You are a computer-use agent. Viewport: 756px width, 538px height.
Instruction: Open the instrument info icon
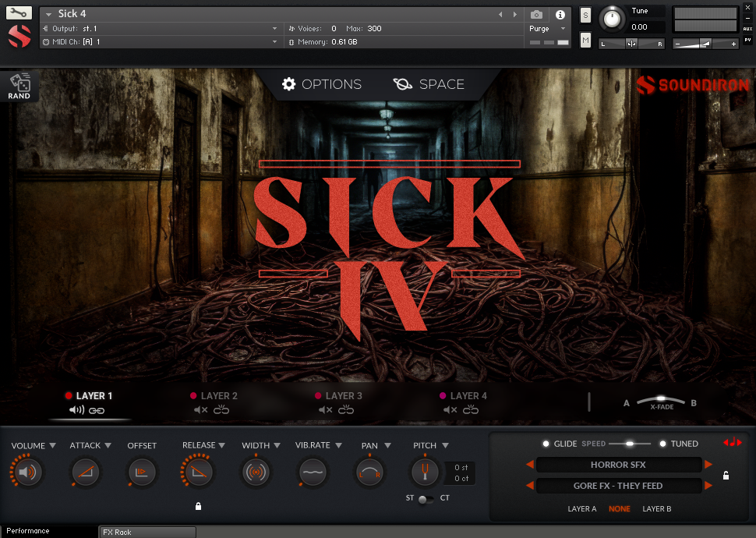560,15
